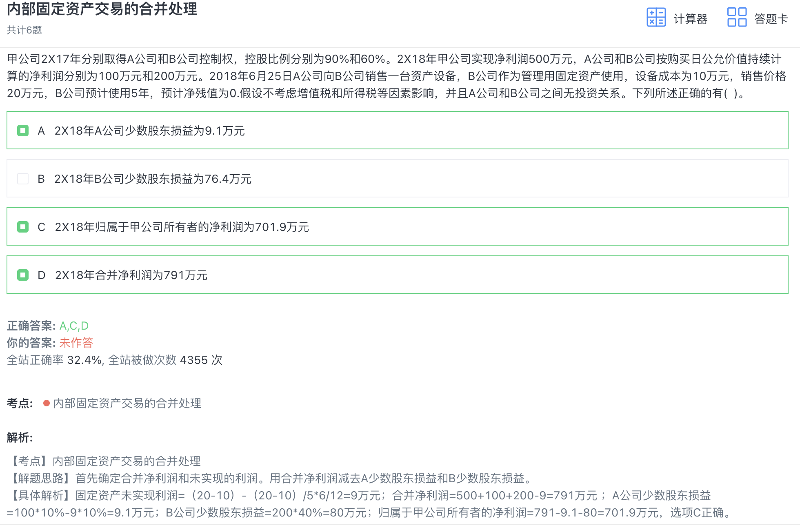Click the 共计6题 count text

(24, 30)
